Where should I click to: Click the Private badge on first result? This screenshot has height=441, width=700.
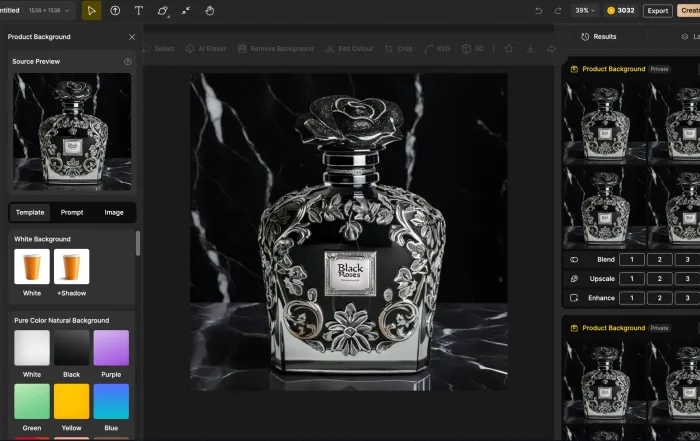pyautogui.click(x=659, y=69)
